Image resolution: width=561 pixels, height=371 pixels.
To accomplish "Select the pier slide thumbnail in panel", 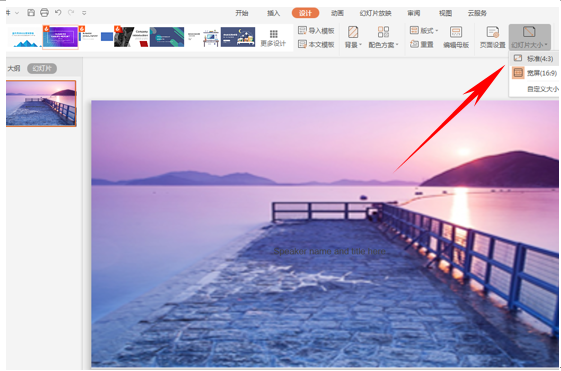I will (41, 103).
